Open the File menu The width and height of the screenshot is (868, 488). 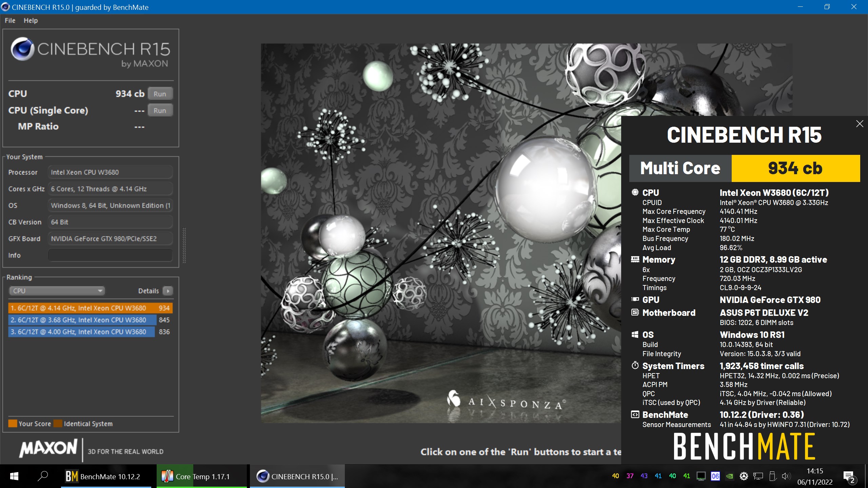click(x=10, y=20)
